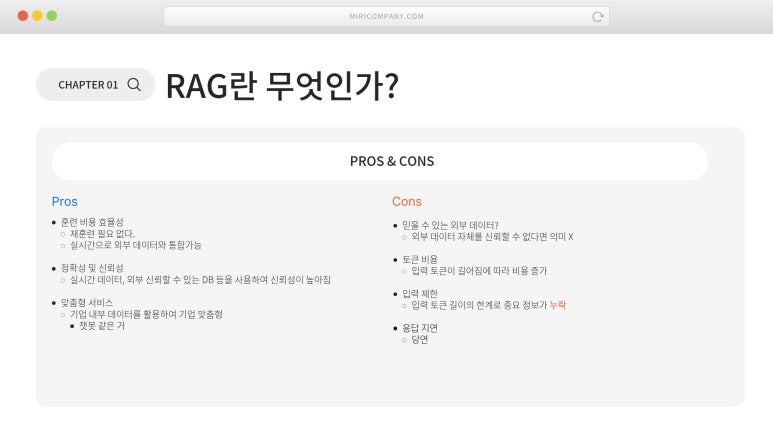Click the bullet 응답 지연
The width and height of the screenshot is (773, 435).
pos(420,327)
